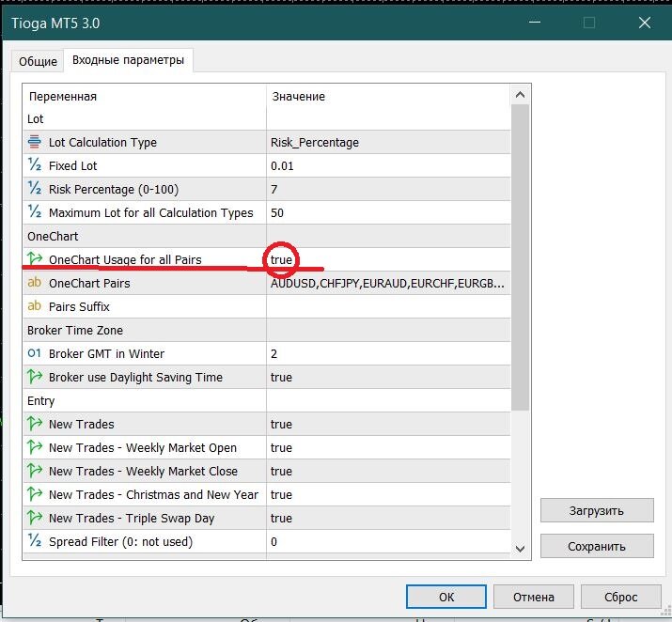Click the Fixed Lot fraction icon
Viewport: 672px width, 622px height.
coord(34,165)
